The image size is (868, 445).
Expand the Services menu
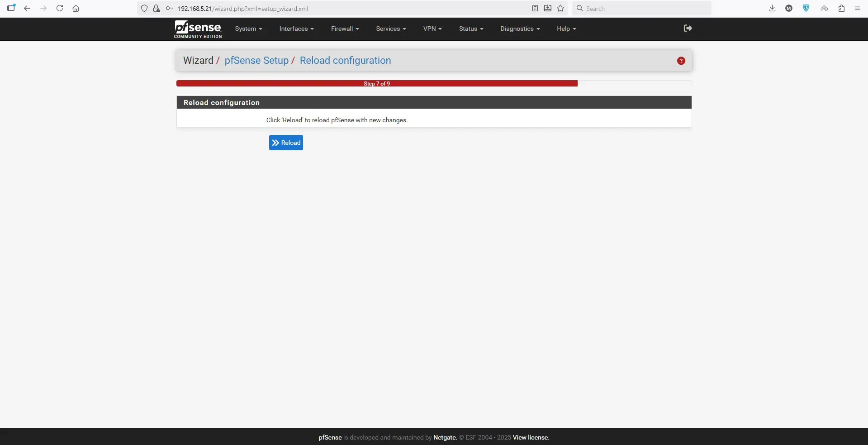point(391,29)
